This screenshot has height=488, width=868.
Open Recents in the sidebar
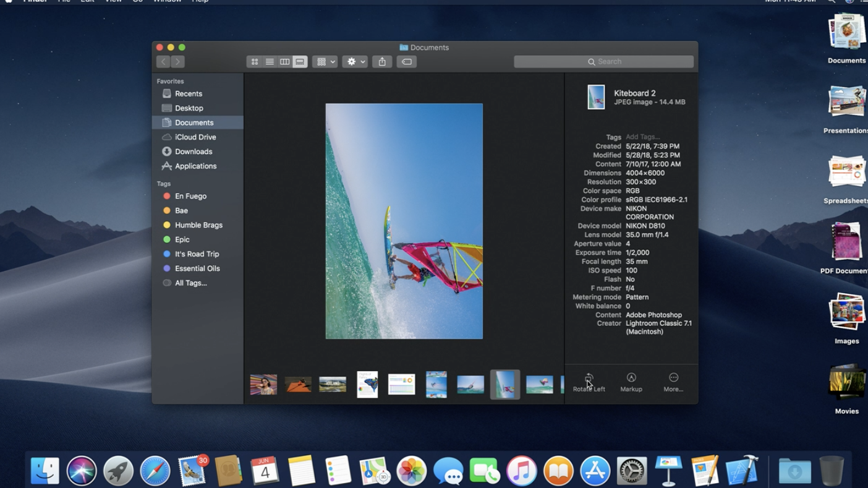197,94
